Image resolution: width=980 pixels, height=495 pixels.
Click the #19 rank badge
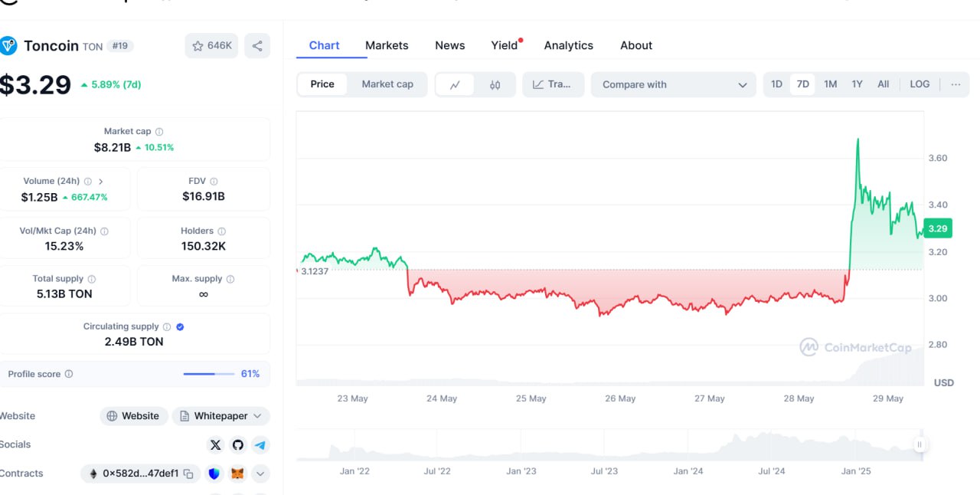pos(120,46)
